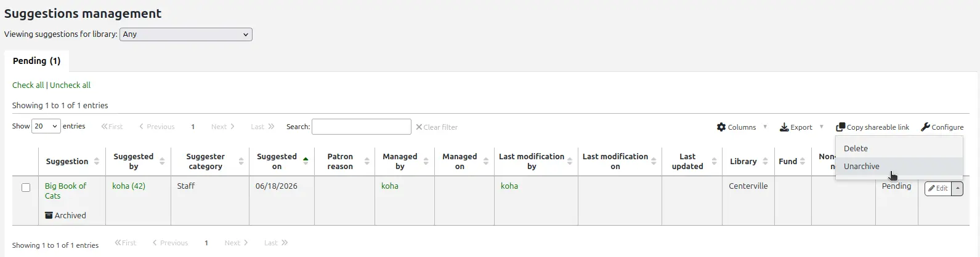Click the Copy shareable link icon
This screenshot has height=257, width=980.
(x=840, y=127)
